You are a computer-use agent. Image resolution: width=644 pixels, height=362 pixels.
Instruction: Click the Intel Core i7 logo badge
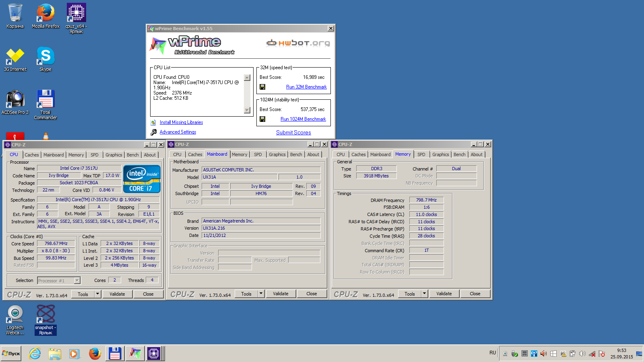[142, 179]
